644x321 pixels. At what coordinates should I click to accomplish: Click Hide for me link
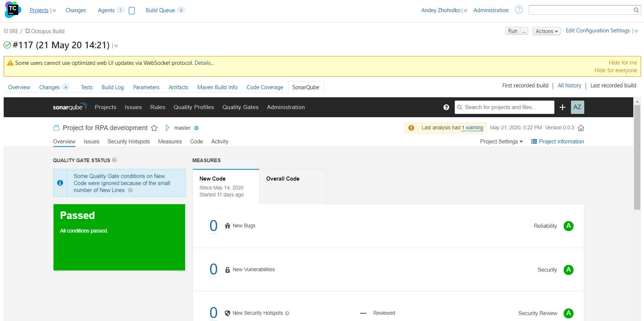623,63
